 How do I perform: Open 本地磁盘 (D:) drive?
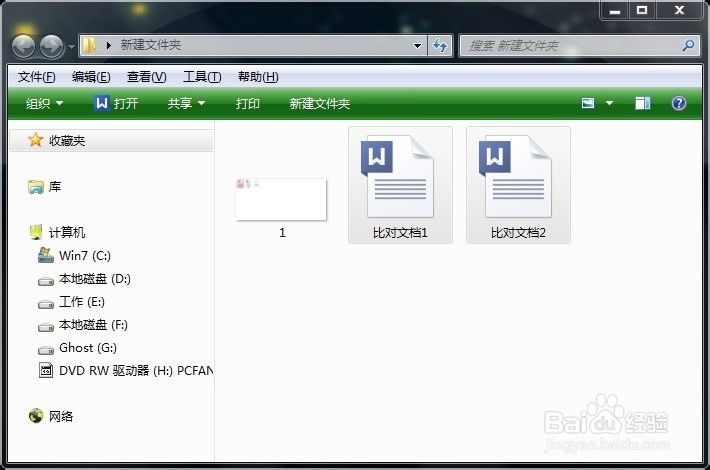point(95,279)
